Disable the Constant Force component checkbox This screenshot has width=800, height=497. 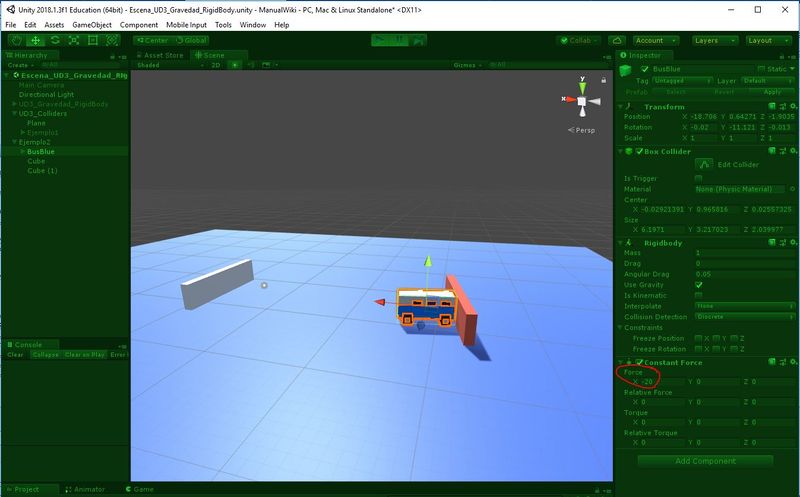pyautogui.click(x=639, y=362)
